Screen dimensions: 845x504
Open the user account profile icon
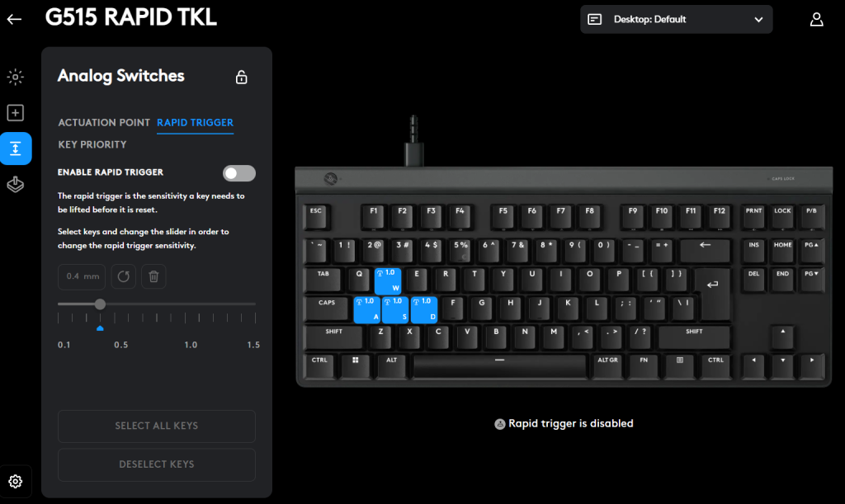816,20
